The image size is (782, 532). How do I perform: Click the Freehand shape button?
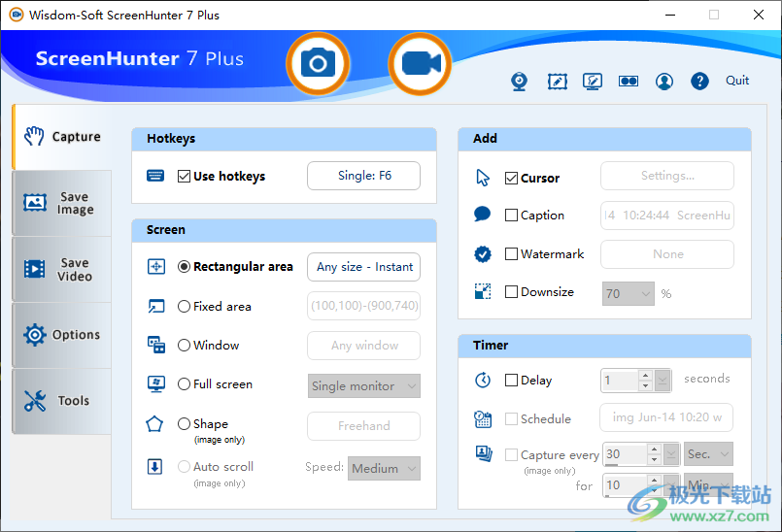[363, 426]
